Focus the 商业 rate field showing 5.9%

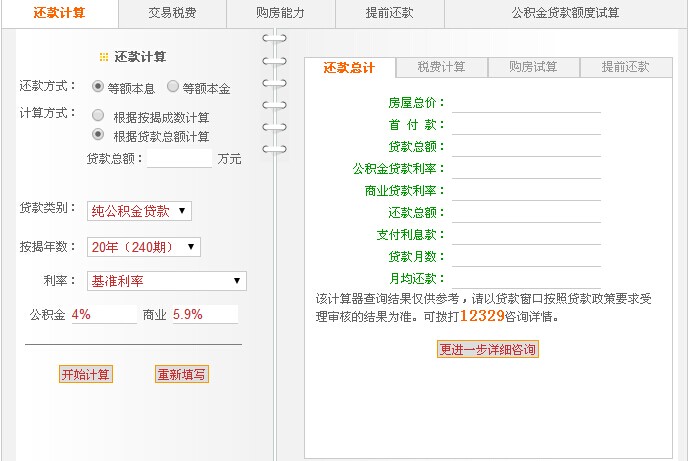[x=205, y=314]
